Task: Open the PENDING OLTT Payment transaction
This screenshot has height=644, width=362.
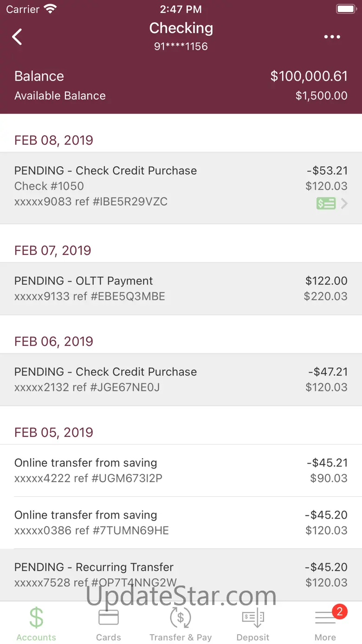Action: click(181, 288)
